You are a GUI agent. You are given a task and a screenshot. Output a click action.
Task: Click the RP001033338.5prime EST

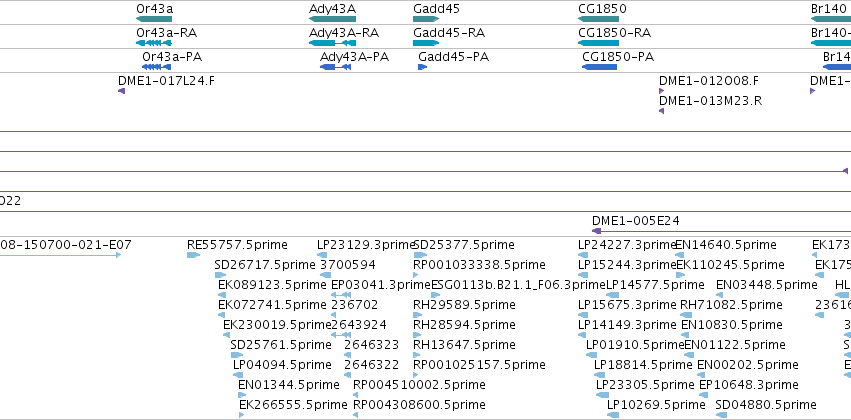[416, 275]
